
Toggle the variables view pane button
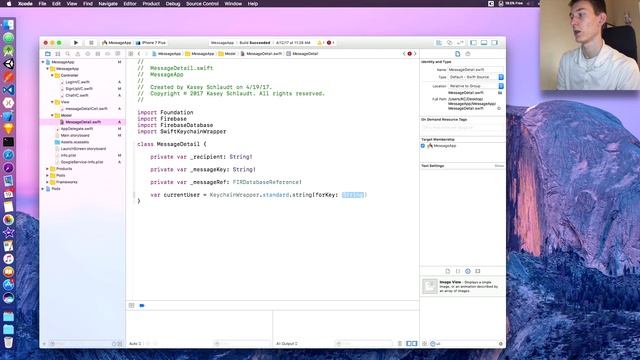(409, 344)
